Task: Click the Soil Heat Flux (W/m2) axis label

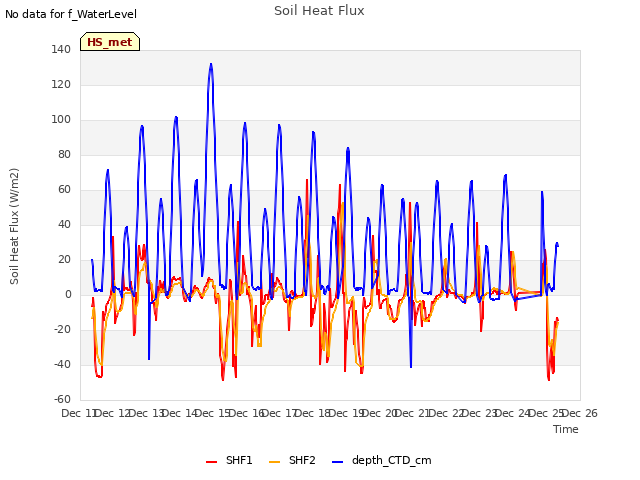Action: [x=14, y=226]
